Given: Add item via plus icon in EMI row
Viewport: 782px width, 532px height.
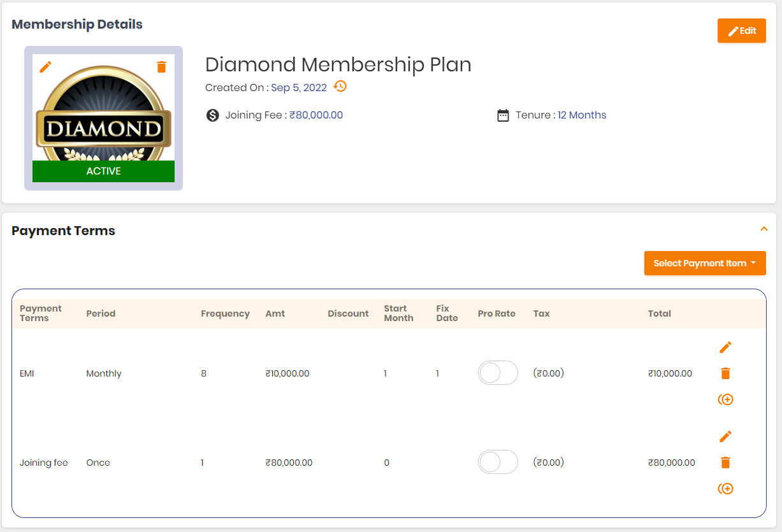Looking at the screenshot, I should (725, 399).
